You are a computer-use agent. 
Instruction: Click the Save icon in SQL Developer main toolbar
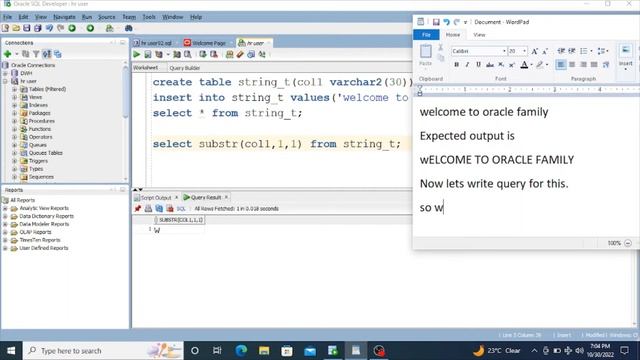[x=27, y=28]
